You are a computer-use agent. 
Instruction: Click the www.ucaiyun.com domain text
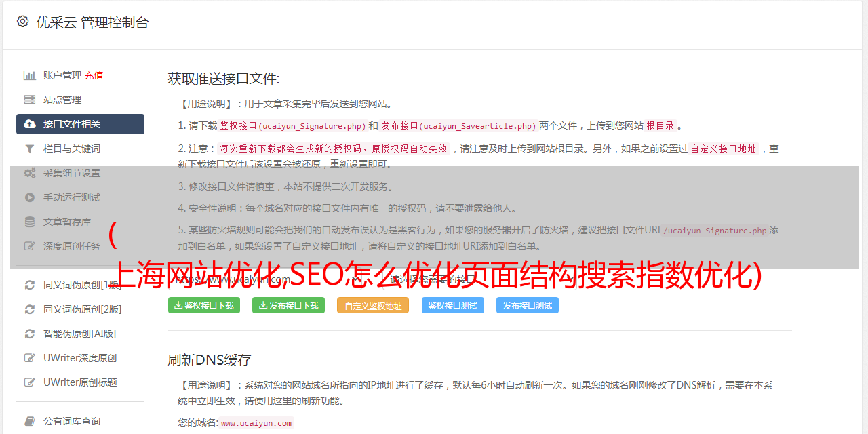(x=256, y=423)
